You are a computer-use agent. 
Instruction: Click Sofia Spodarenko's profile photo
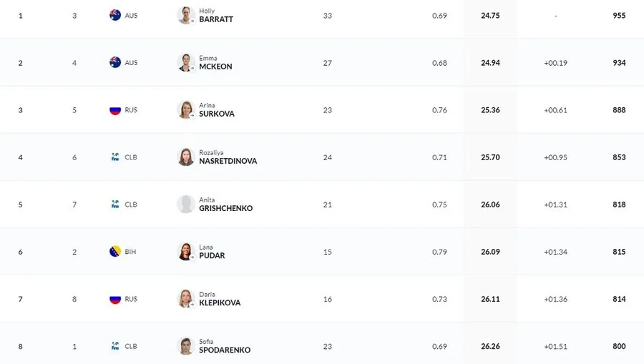pyautogui.click(x=186, y=346)
